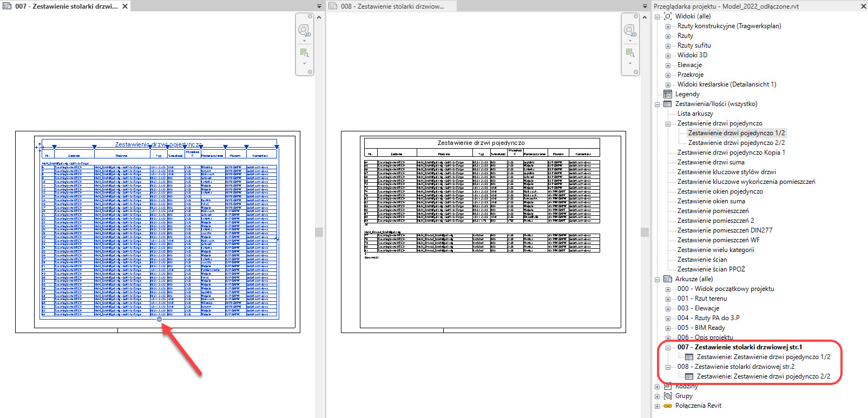
Task: Open tab list dropdown for left pane
Action: 319,6
